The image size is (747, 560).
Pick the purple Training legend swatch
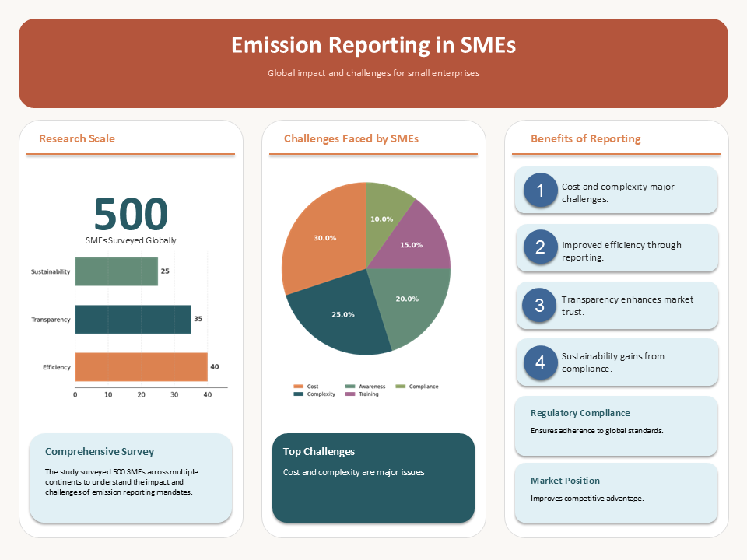(x=350, y=394)
